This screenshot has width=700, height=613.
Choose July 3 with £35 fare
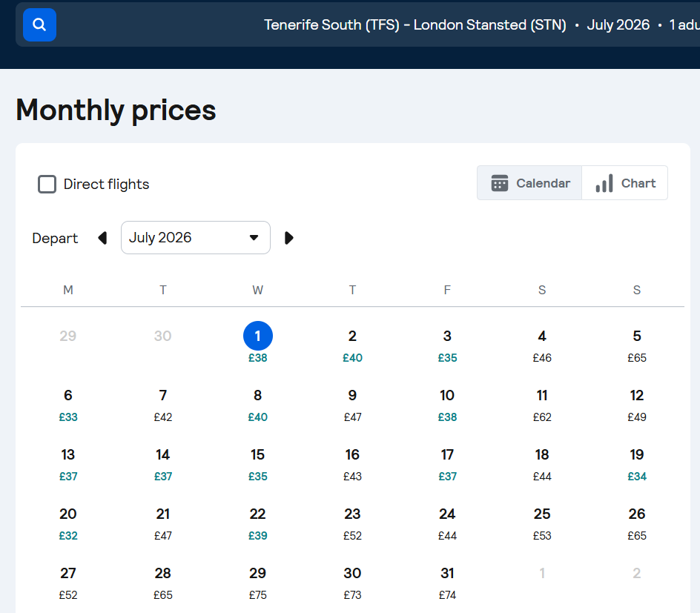pos(447,345)
